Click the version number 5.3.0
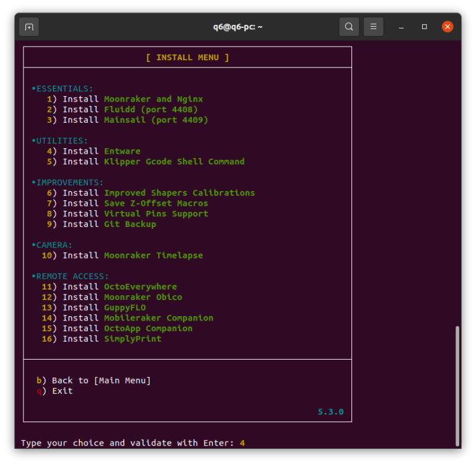The image size is (476, 465). (x=330, y=412)
